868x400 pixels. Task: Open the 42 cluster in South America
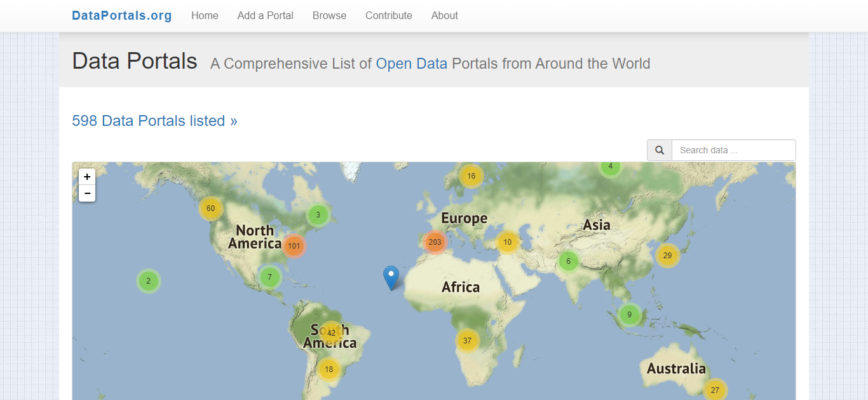pos(331,333)
